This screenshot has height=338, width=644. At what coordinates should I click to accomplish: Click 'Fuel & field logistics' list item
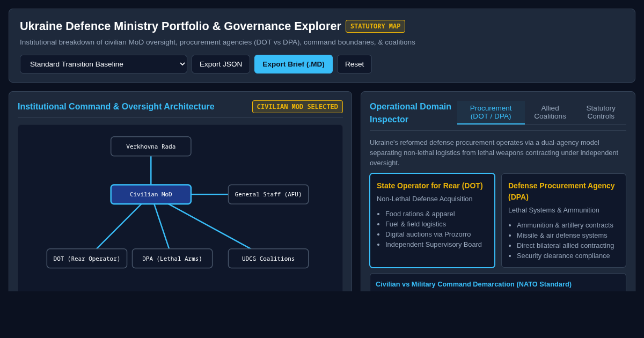click(415, 224)
